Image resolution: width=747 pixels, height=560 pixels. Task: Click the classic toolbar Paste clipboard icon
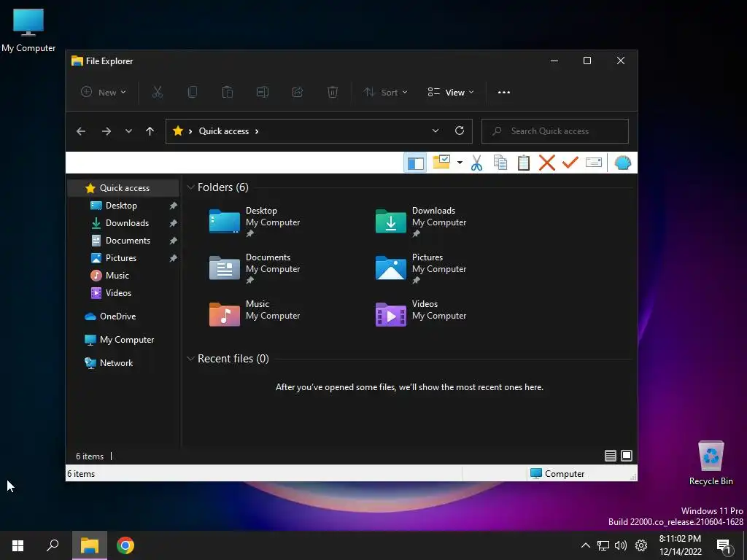point(524,163)
